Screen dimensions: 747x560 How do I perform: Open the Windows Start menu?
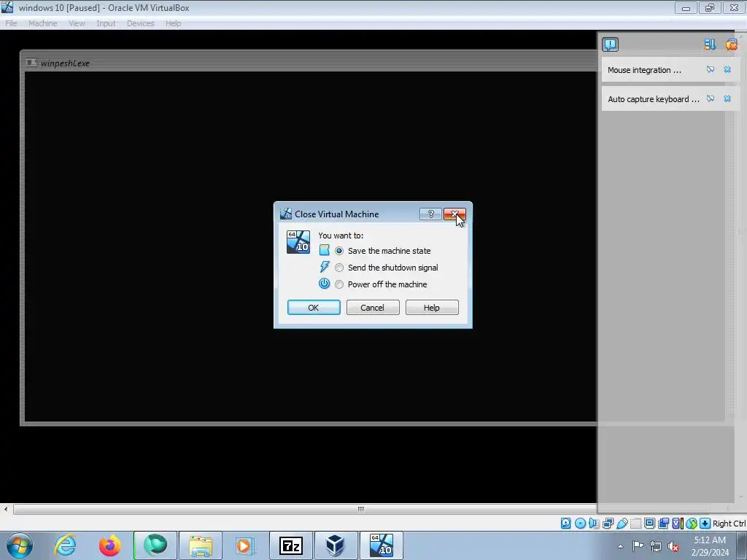tap(20, 545)
